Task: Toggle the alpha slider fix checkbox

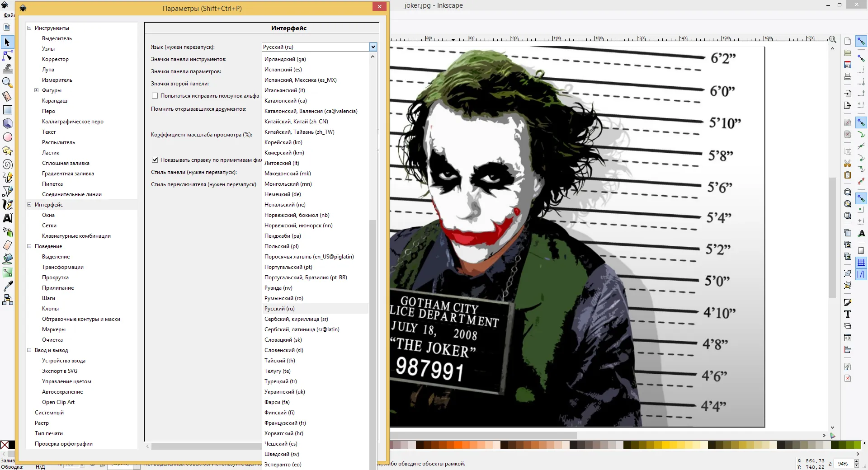Action: pyautogui.click(x=155, y=96)
